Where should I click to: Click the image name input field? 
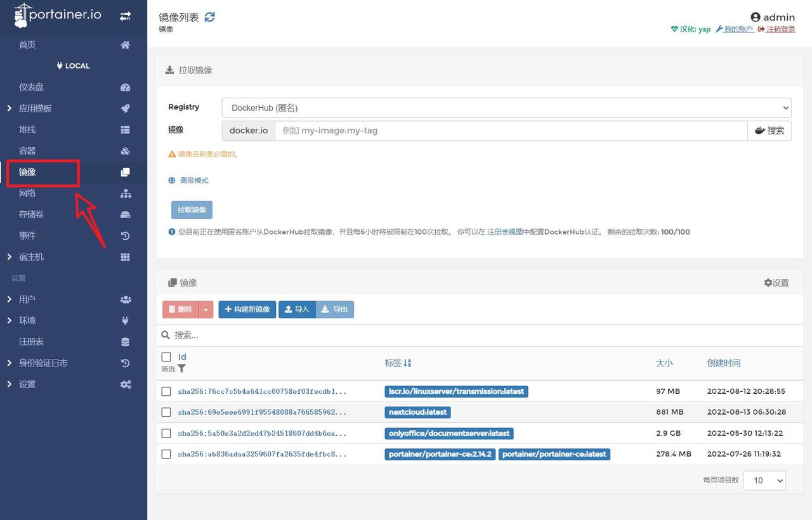[511, 131]
